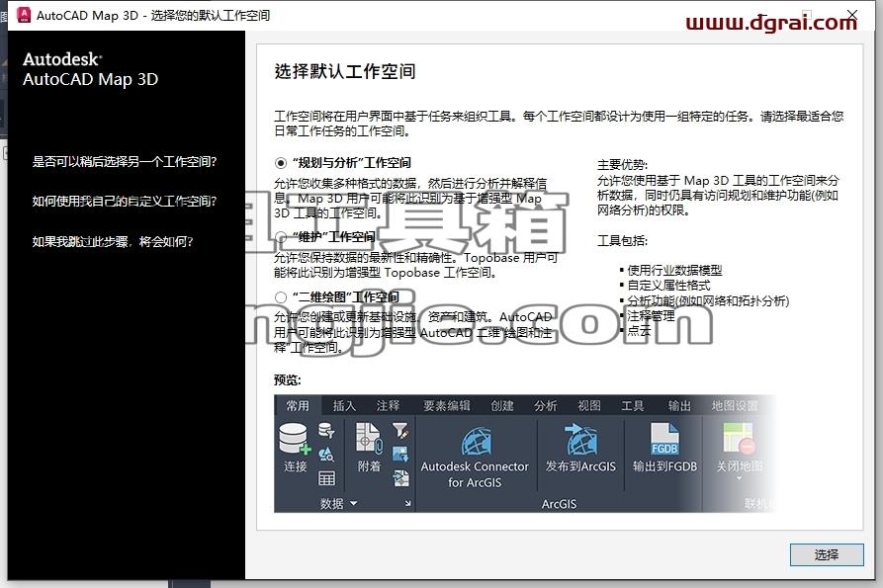The height and width of the screenshot is (588, 883).
Task: Open link 如果我跳过此步骤, 将会如何?
Action: click(x=113, y=242)
